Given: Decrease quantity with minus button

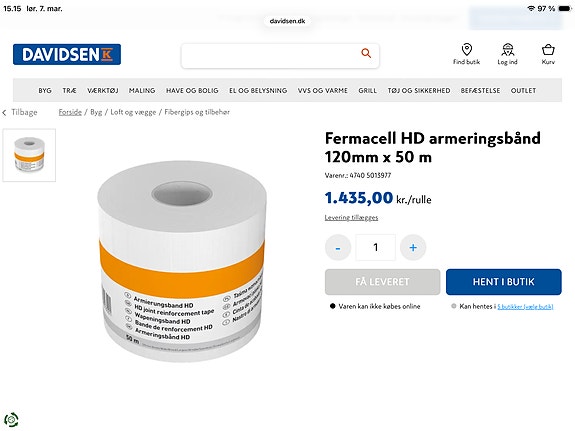Looking at the screenshot, I should pyautogui.click(x=338, y=248).
